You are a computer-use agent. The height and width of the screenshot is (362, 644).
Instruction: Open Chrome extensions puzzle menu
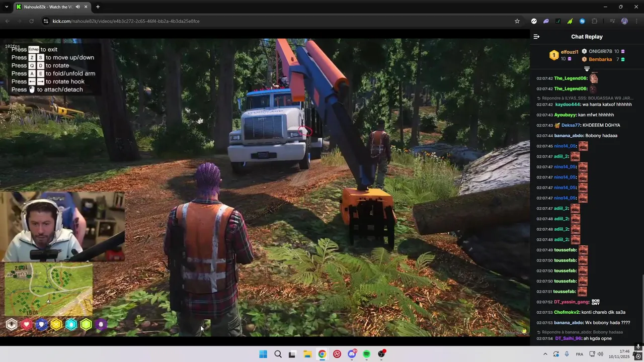(595, 21)
